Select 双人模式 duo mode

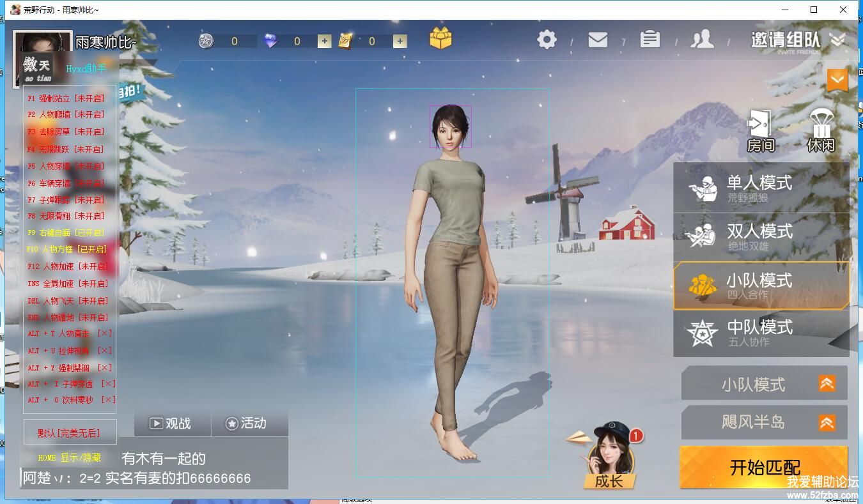(761, 236)
